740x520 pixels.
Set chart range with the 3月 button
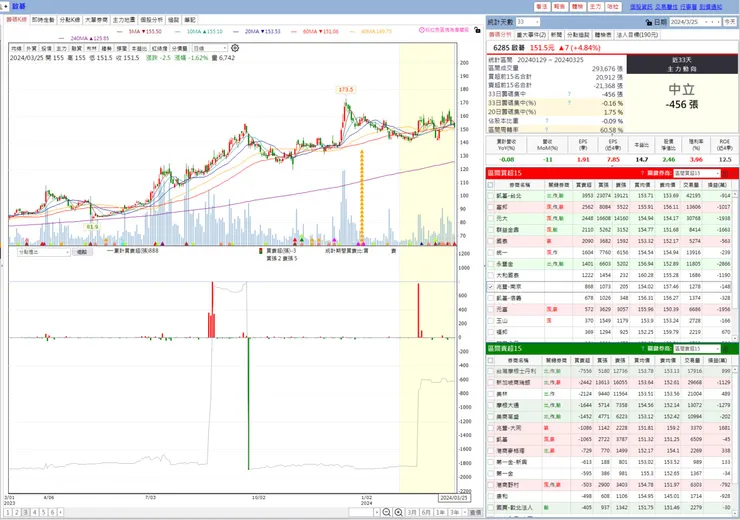coord(412,512)
